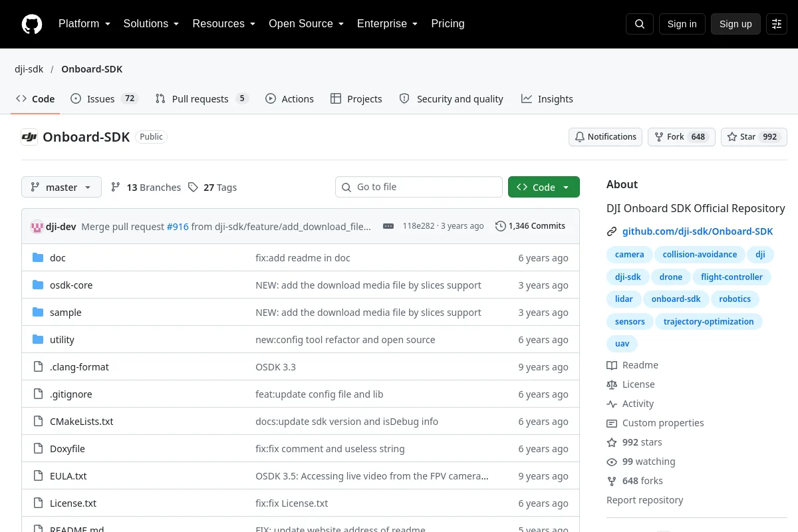Click the Sign in button

pos(682,24)
